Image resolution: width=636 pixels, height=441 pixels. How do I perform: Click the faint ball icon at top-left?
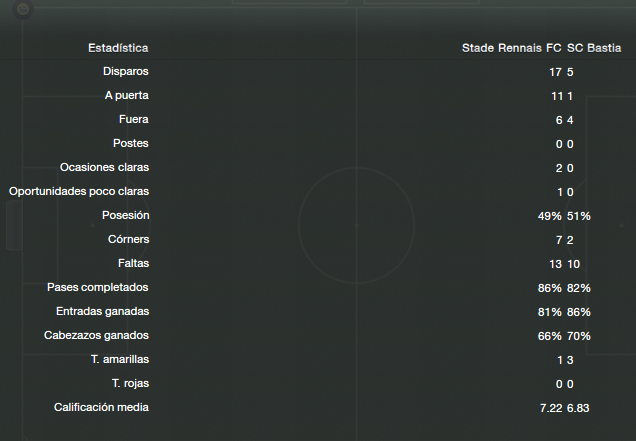23,9
